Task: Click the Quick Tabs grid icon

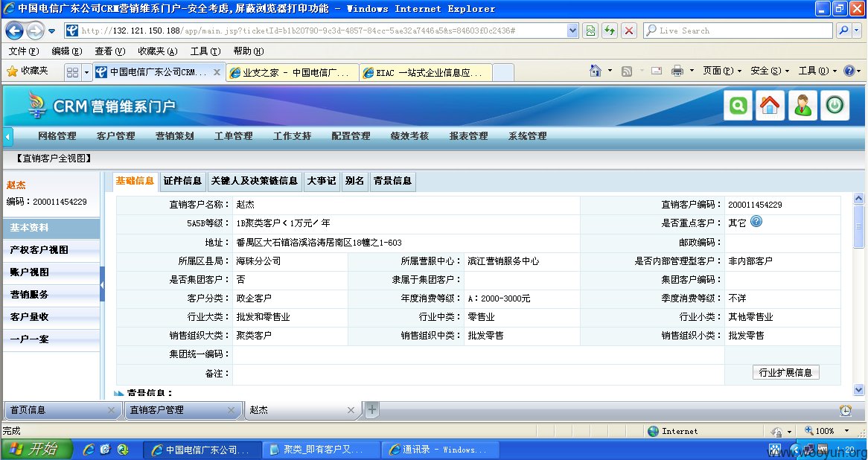Action: pos(72,72)
